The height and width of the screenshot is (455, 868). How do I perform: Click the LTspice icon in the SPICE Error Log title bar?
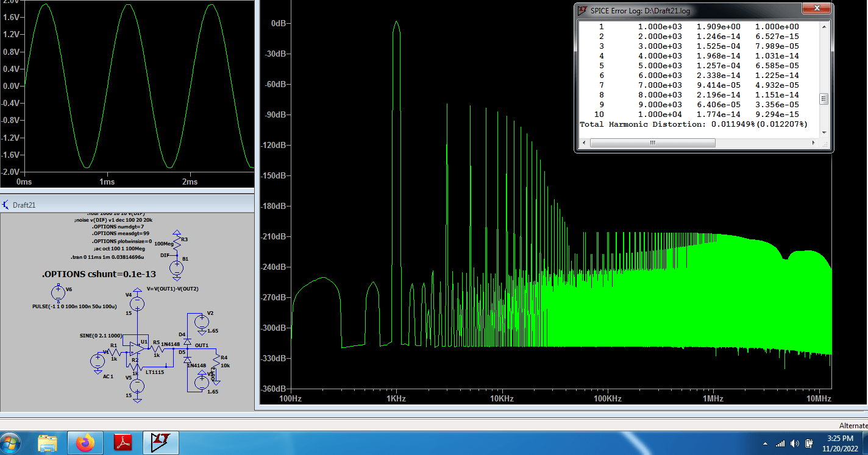click(583, 10)
